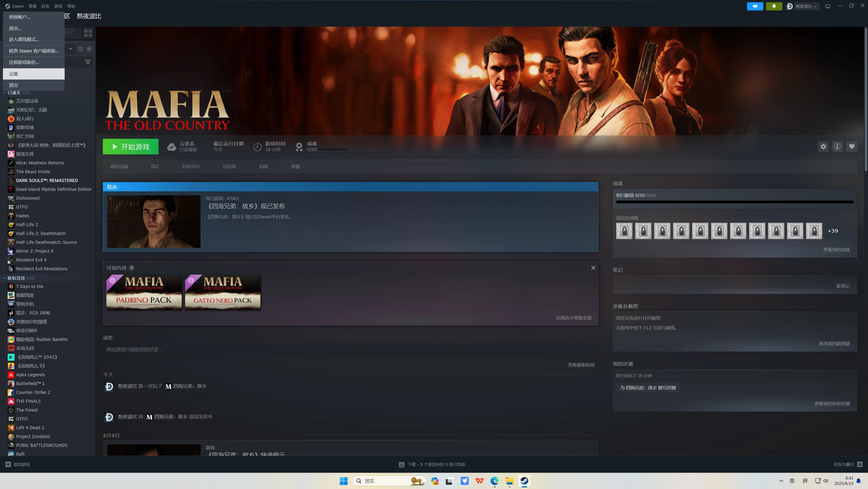Open File Explorer from taskbar

pyautogui.click(x=509, y=481)
